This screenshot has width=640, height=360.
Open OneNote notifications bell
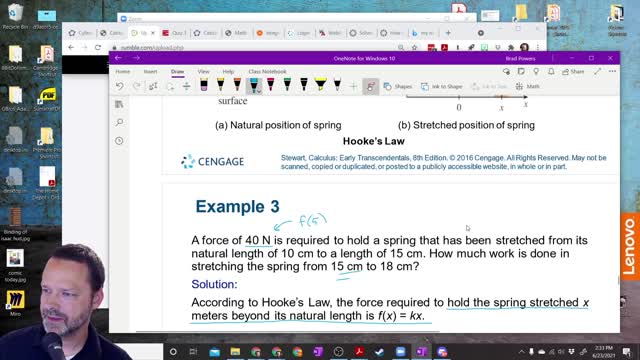(x=551, y=71)
